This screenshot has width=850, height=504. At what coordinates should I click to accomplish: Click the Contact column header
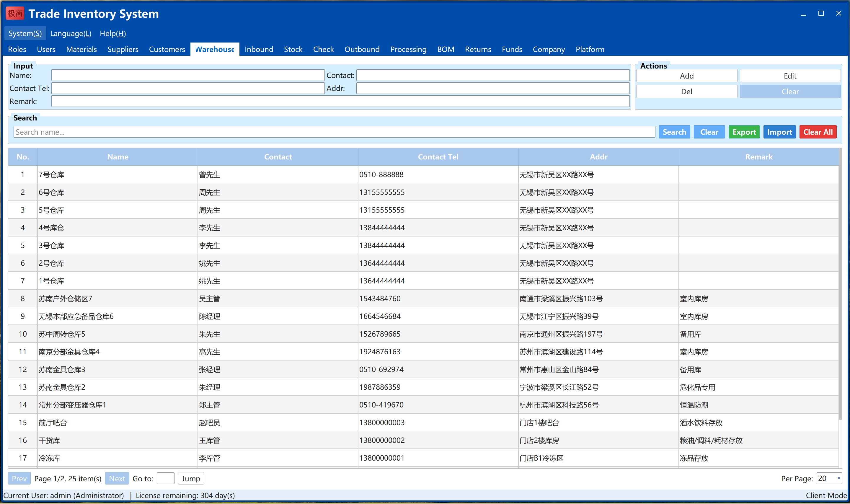278,156
